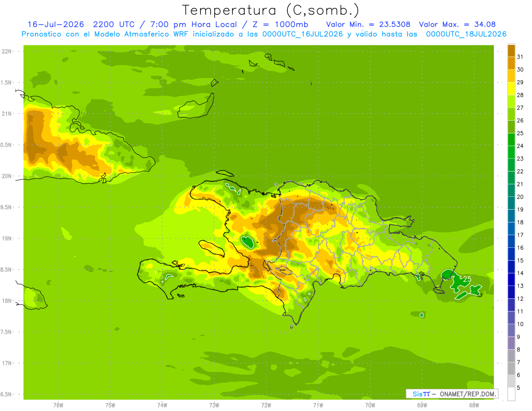Click legend color band between 27 and 28
This screenshot has height=411, width=532.
(x=511, y=101)
